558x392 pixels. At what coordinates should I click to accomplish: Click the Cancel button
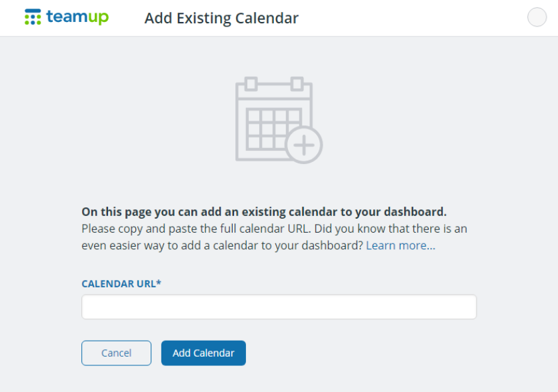117,353
